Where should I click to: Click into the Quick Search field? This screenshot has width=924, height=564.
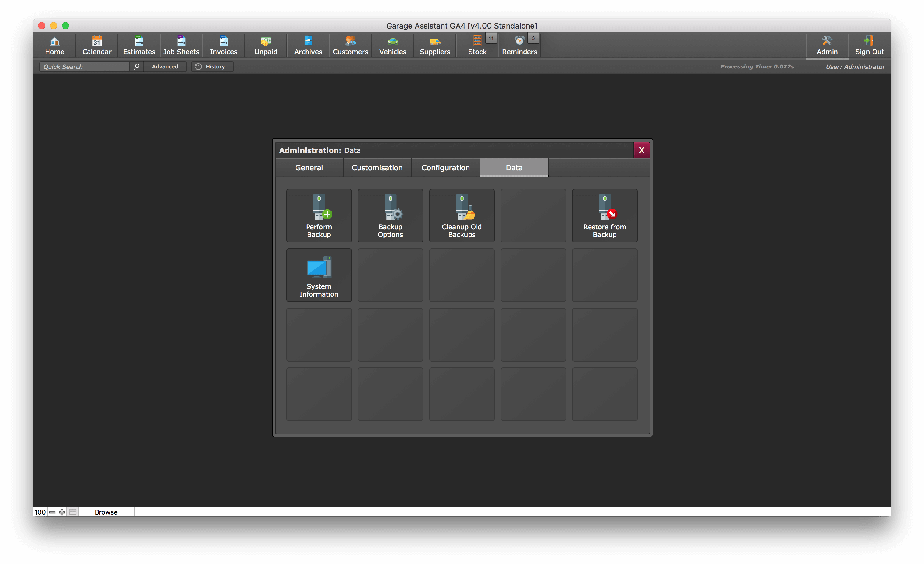pos(85,66)
